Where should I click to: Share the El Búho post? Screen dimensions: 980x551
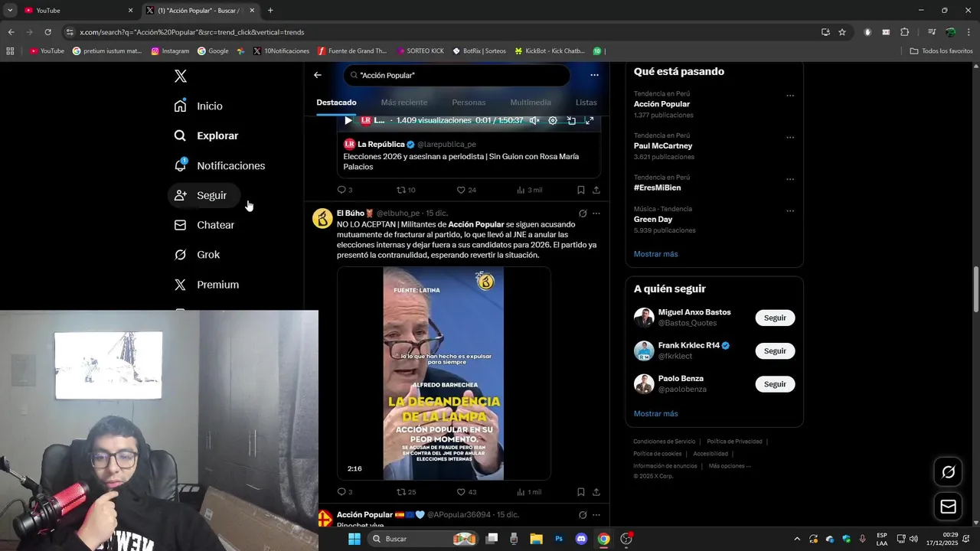coord(596,492)
